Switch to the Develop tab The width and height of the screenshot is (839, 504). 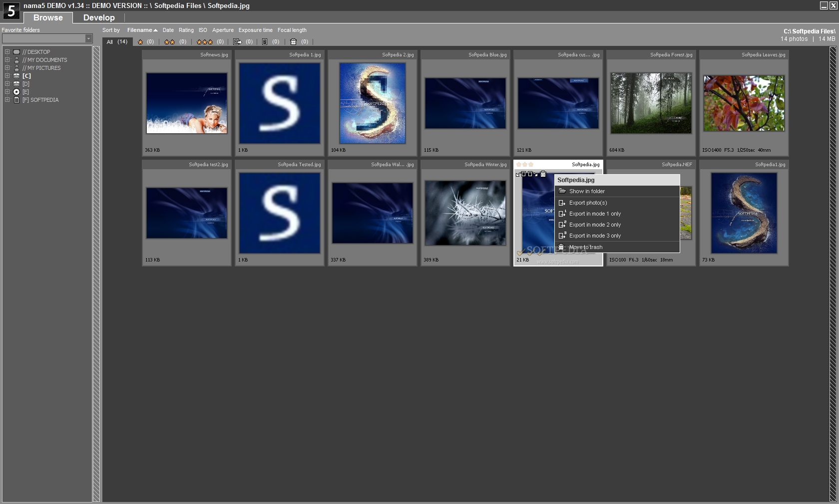99,17
